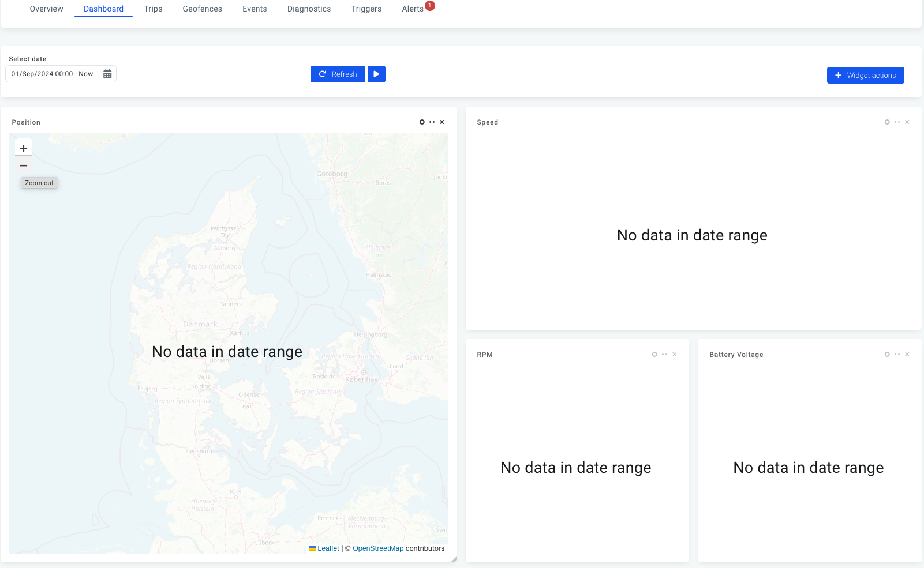Image resolution: width=924 pixels, height=568 pixels.
Task: Click the Select date range field
Action: (61, 74)
